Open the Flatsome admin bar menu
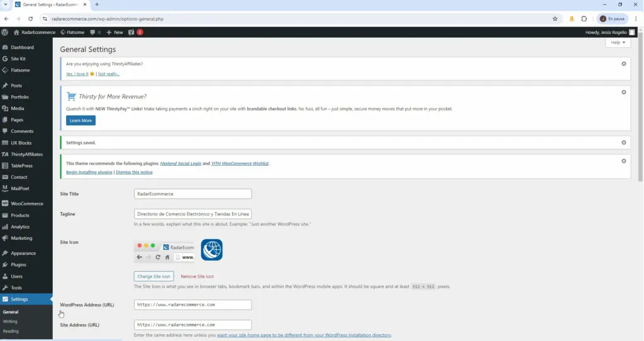The height and width of the screenshot is (341, 644). [72, 32]
